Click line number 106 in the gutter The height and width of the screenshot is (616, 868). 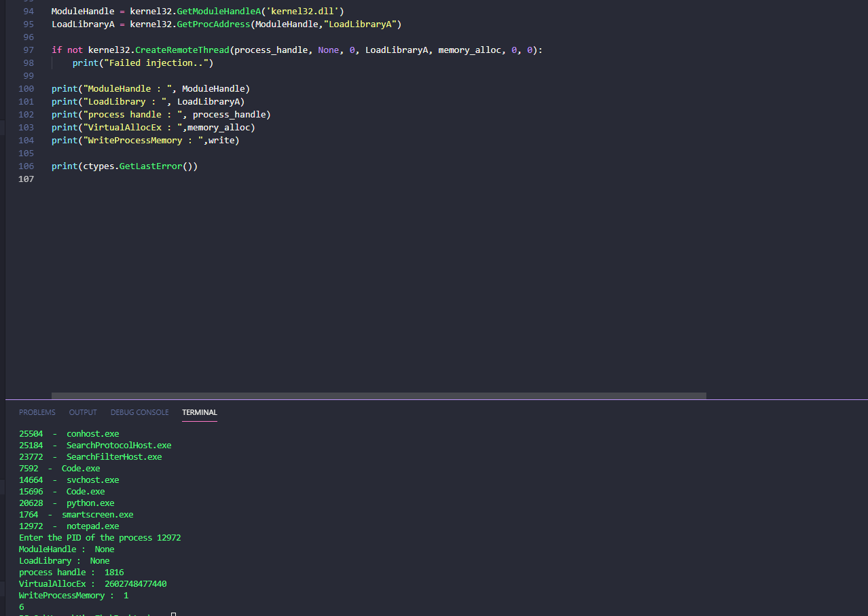coord(28,166)
